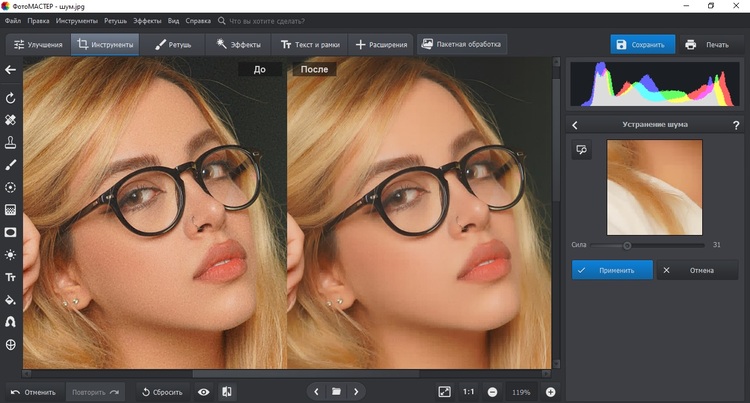Toggle the 1:1 actual size view
This screenshot has height=403, width=750.
click(x=469, y=391)
